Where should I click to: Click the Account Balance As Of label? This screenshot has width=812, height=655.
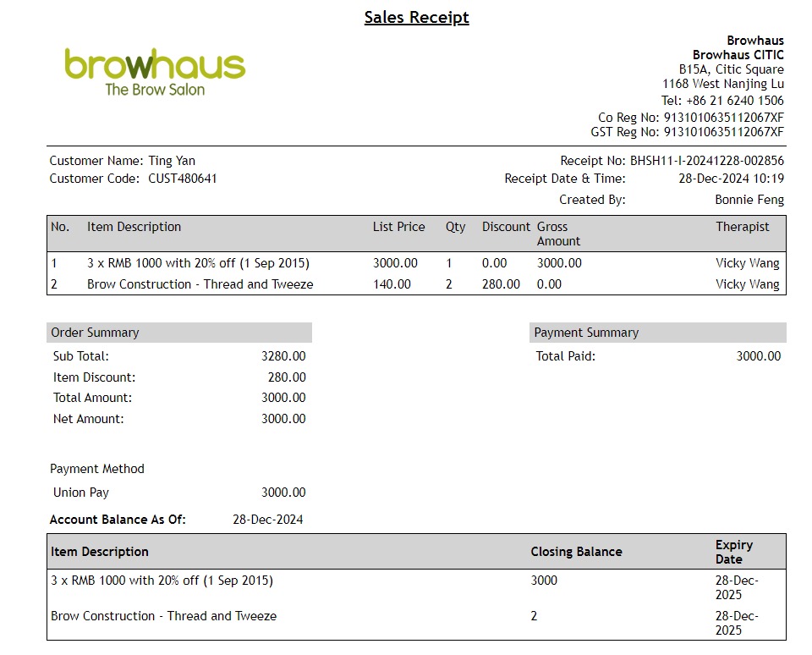click(x=118, y=520)
